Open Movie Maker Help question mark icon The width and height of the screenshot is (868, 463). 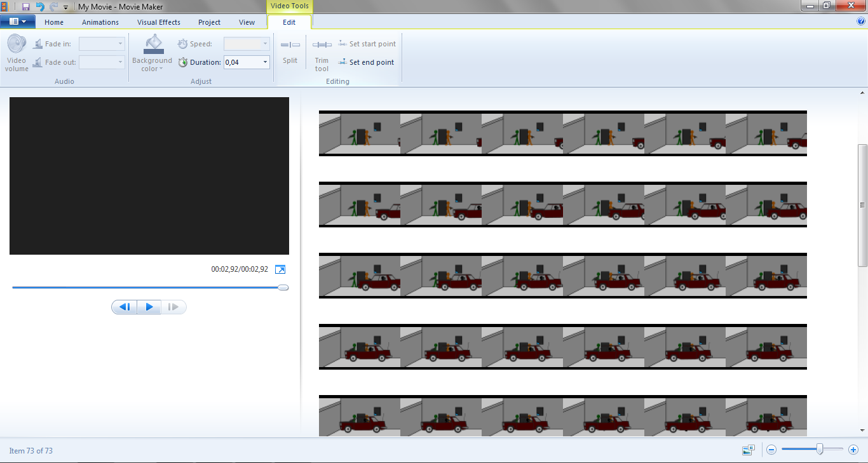pos(861,21)
